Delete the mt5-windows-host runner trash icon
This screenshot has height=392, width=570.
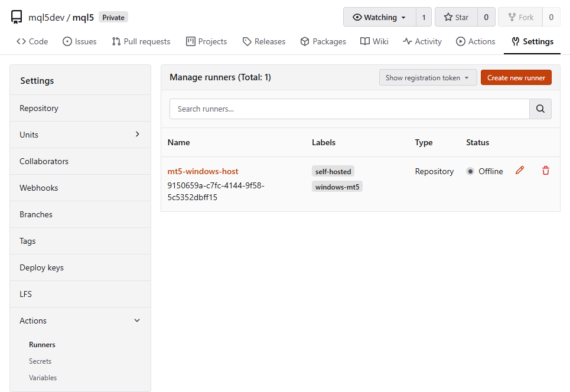[x=546, y=171]
